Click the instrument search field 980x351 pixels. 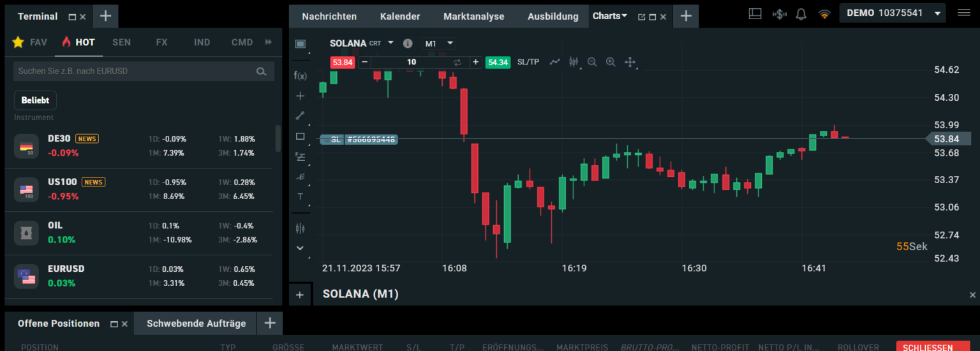coord(135,71)
